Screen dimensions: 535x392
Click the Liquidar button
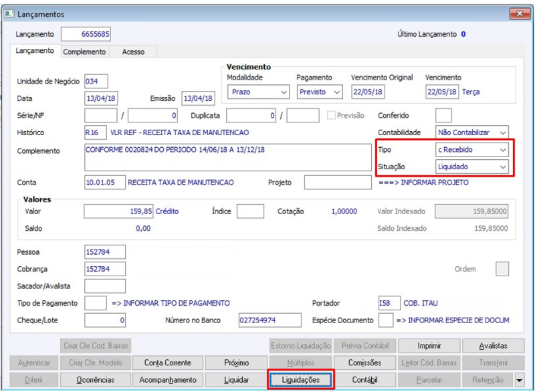point(236,380)
